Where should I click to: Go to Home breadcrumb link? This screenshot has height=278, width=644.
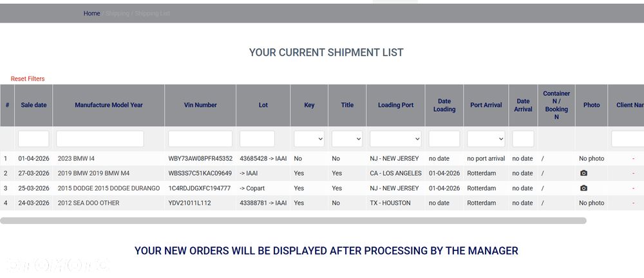tap(91, 14)
